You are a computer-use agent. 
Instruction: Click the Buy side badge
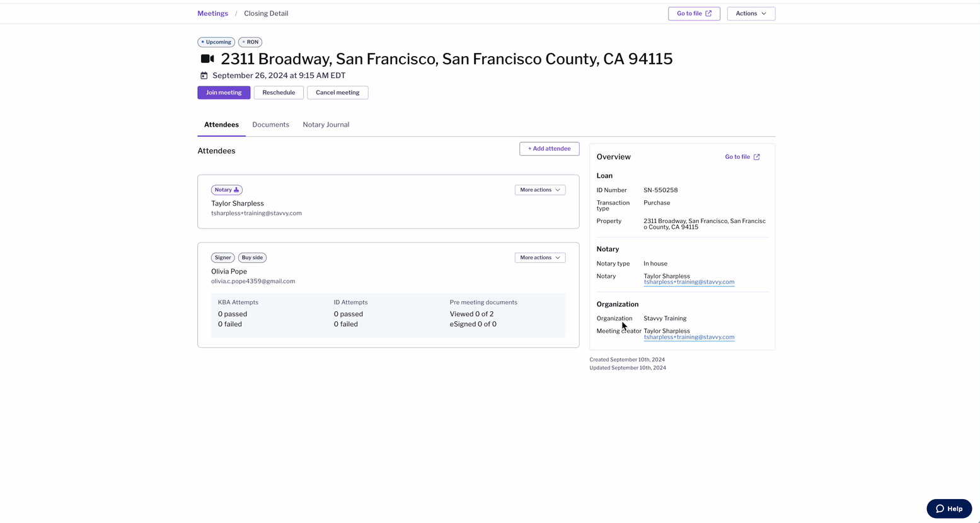click(x=252, y=258)
